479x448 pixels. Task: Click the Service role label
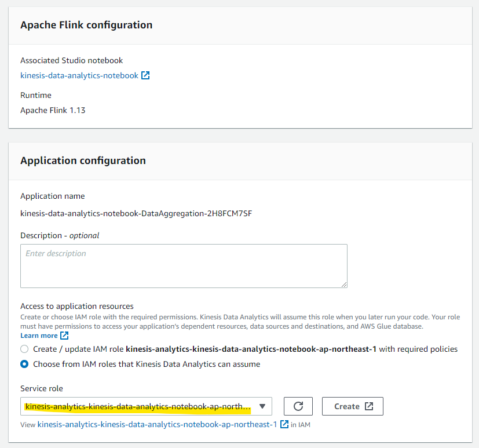[x=42, y=388]
